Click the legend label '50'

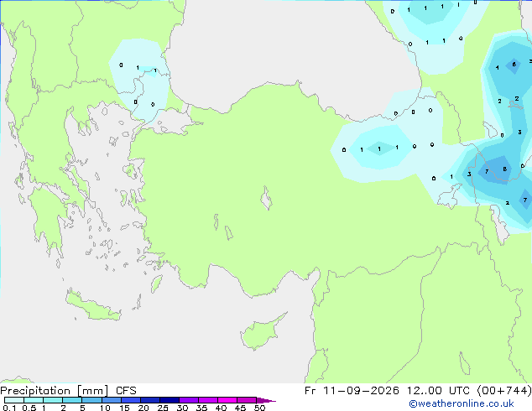(259, 408)
